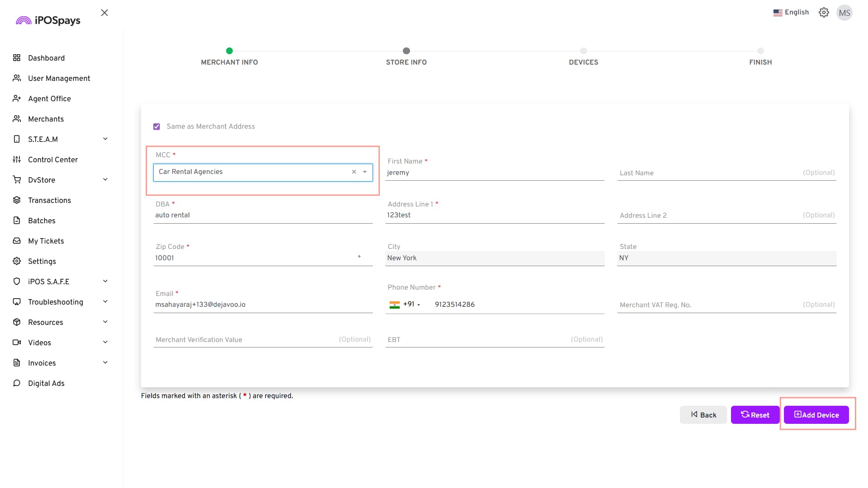Click the US flag language icon

(778, 13)
